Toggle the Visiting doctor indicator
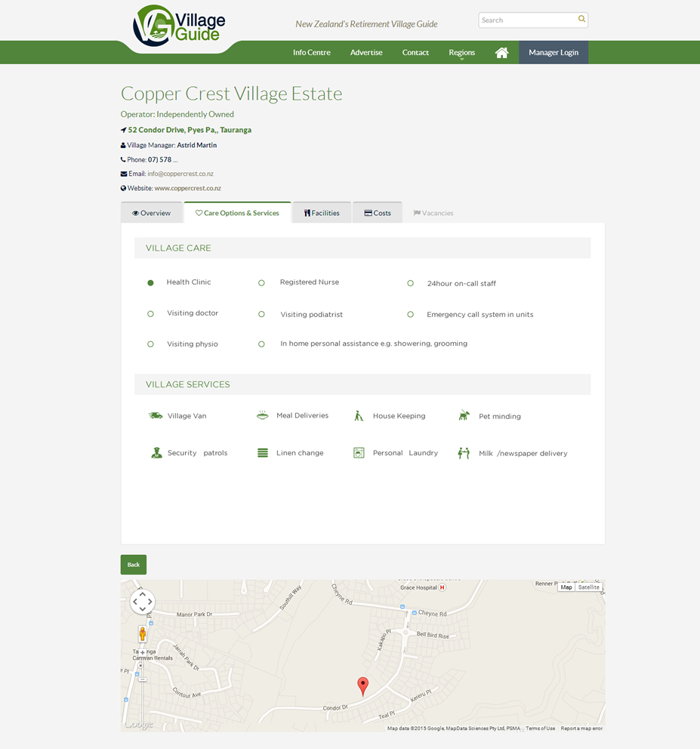Image resolution: width=700 pixels, height=749 pixels. [x=150, y=313]
